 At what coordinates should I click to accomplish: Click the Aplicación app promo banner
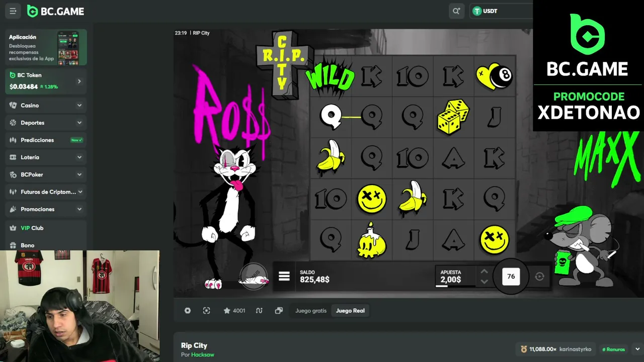click(x=46, y=48)
